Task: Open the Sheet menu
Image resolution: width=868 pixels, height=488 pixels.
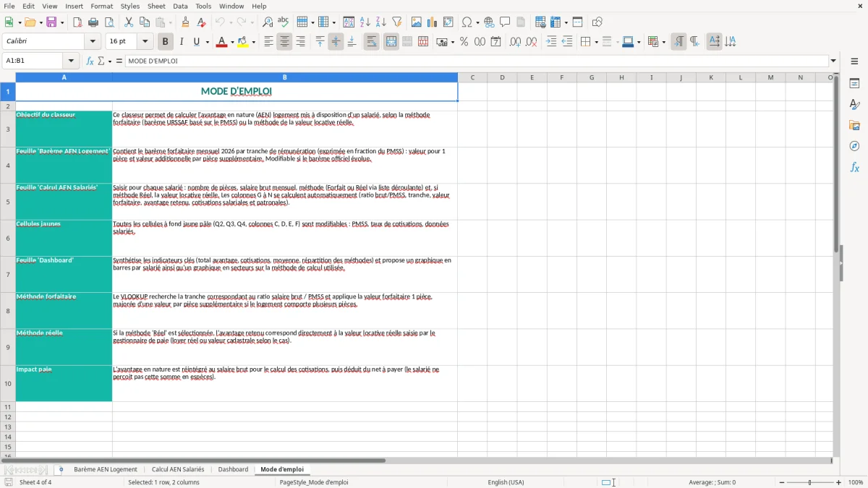Action: 156,6
